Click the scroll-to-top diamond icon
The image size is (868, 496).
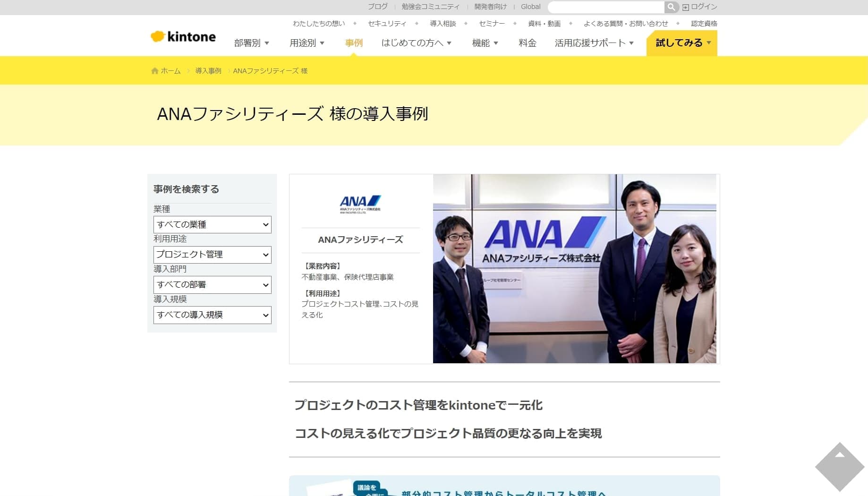(x=839, y=466)
